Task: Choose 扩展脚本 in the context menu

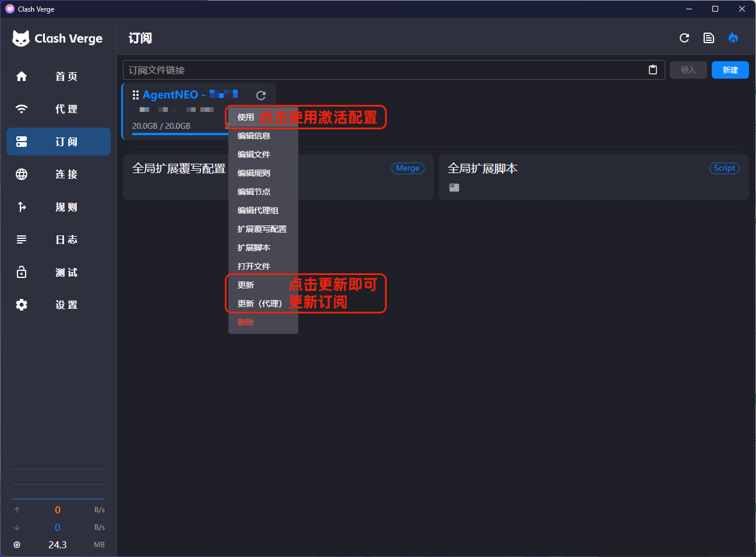Action: (263, 248)
